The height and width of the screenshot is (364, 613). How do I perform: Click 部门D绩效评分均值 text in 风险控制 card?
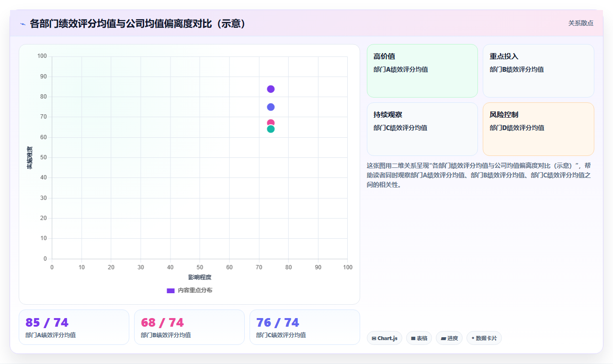coord(517,128)
